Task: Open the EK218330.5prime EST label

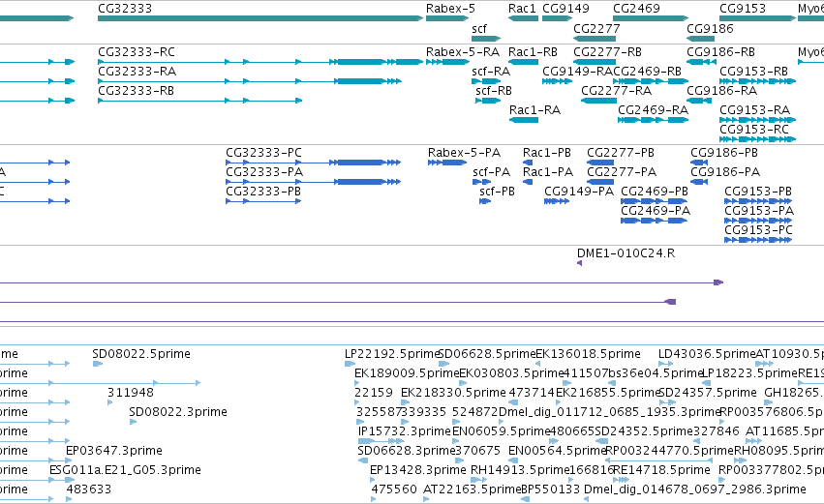Action: [x=453, y=393]
